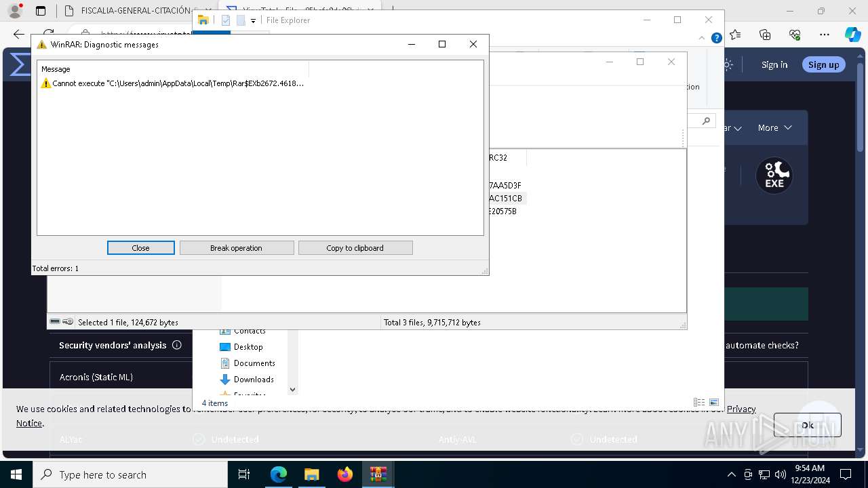Open Customize Quick Access Toolbar dropdown
Viewport: 868px width, 488px height.
pyautogui.click(x=253, y=21)
